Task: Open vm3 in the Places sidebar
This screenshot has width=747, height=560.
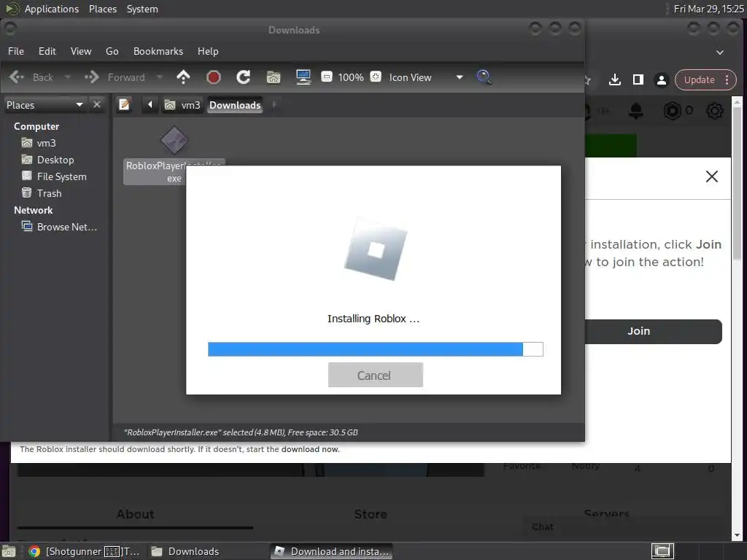Action: pos(39,143)
